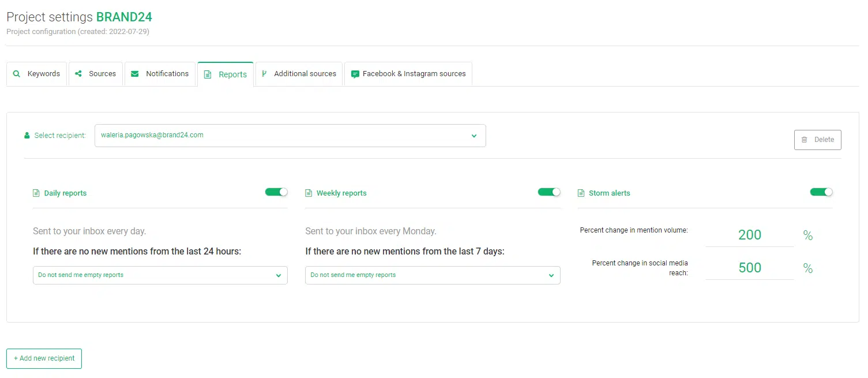868x378 pixels.
Task: Expand the daily empty reports dropdown
Action: click(160, 275)
